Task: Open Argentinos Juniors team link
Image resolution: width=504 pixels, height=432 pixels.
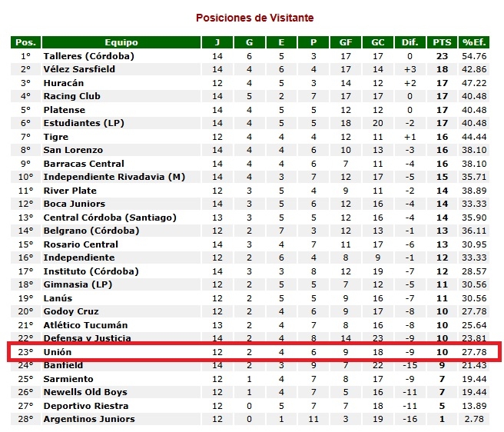Action: pos(89,419)
